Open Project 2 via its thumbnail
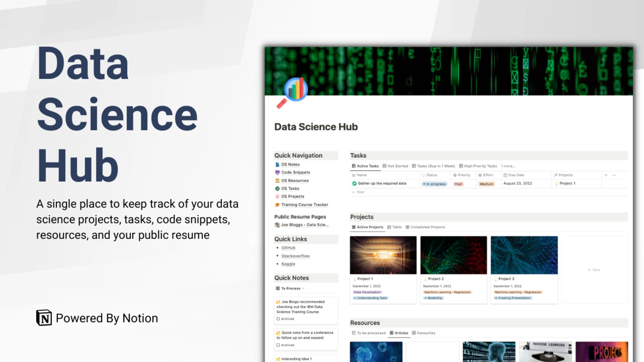 pyautogui.click(x=453, y=255)
